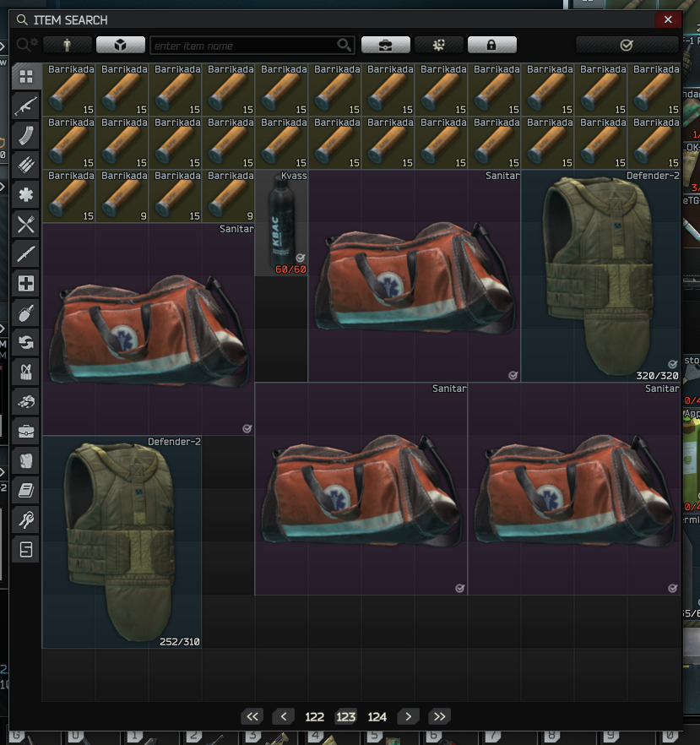
Task: Select the category with two circular arrows
Action: (x=25, y=342)
